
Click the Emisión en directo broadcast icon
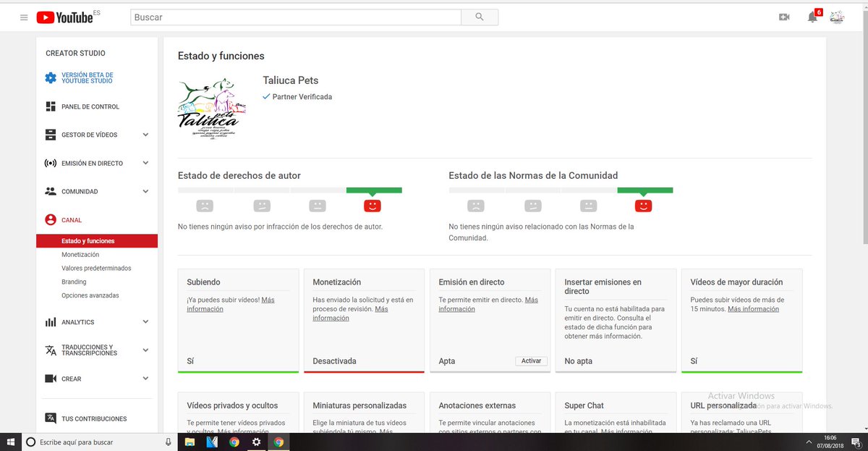[51, 163]
